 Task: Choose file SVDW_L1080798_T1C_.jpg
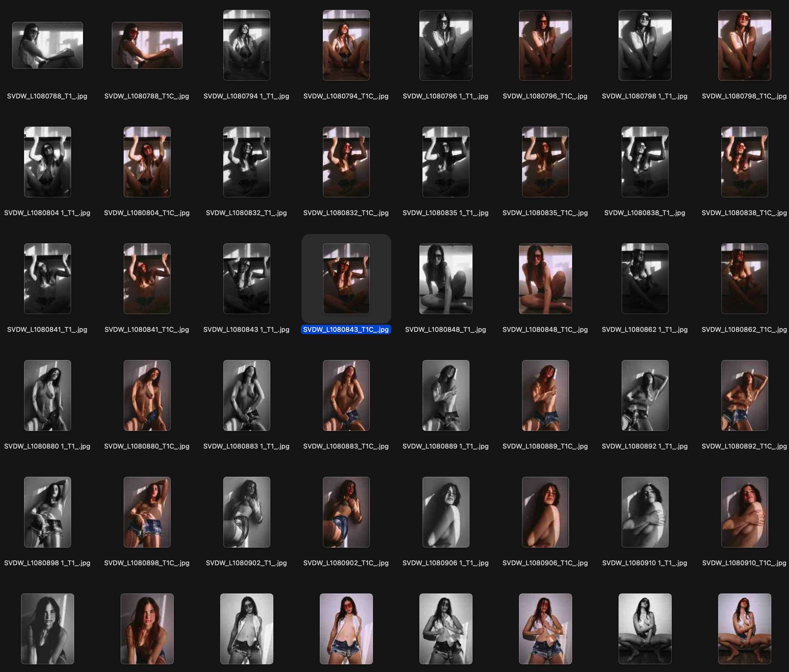745,45
